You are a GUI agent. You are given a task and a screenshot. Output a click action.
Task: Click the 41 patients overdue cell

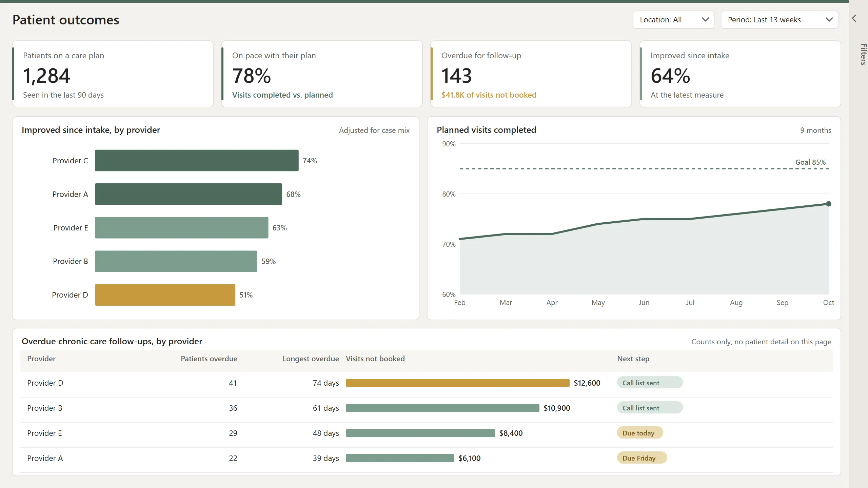pyautogui.click(x=233, y=383)
